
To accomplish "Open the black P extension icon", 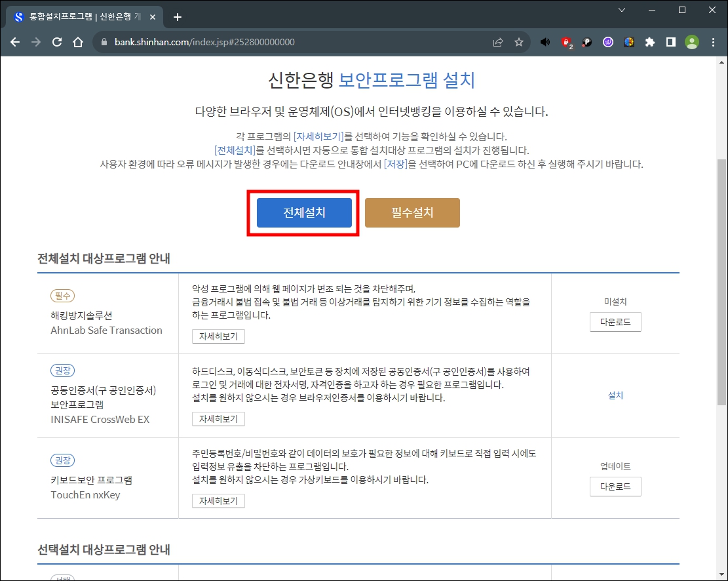I will tap(587, 43).
